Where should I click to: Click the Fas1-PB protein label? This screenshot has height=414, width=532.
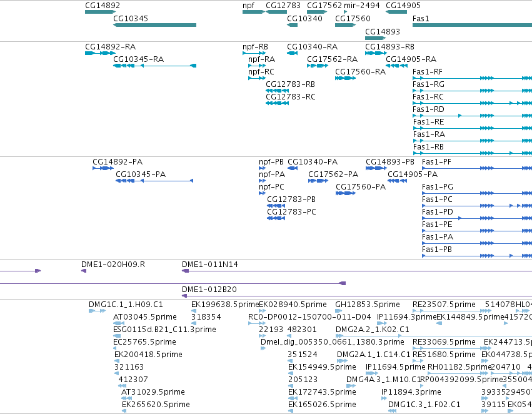[436, 250]
